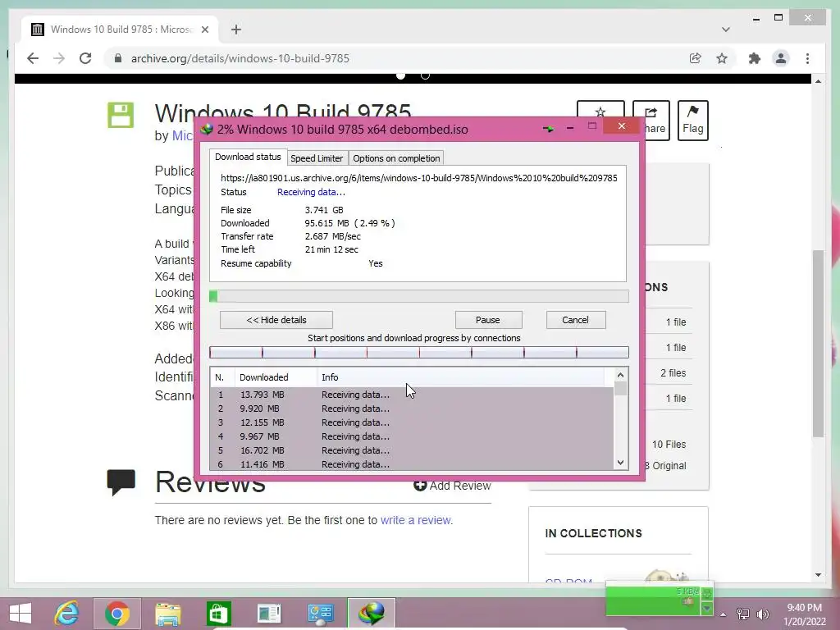Click the Downloaded column header
Image resolution: width=840 pixels, height=630 pixels.
click(276, 377)
